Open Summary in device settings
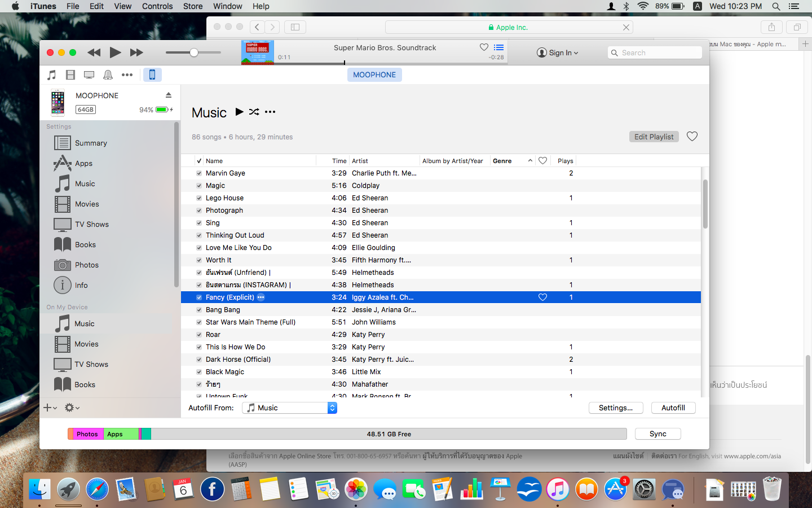Screen dimensions: 812x508 [91, 143]
